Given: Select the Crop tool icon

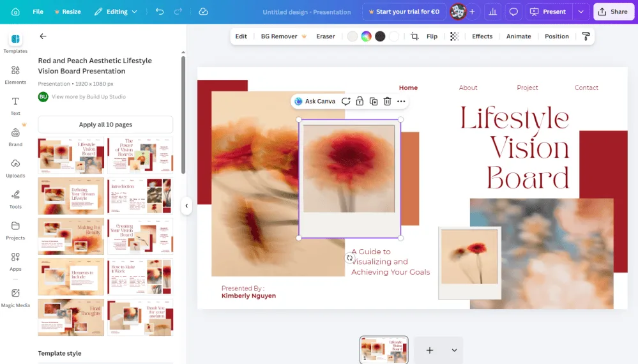Looking at the screenshot, I should tap(414, 36).
